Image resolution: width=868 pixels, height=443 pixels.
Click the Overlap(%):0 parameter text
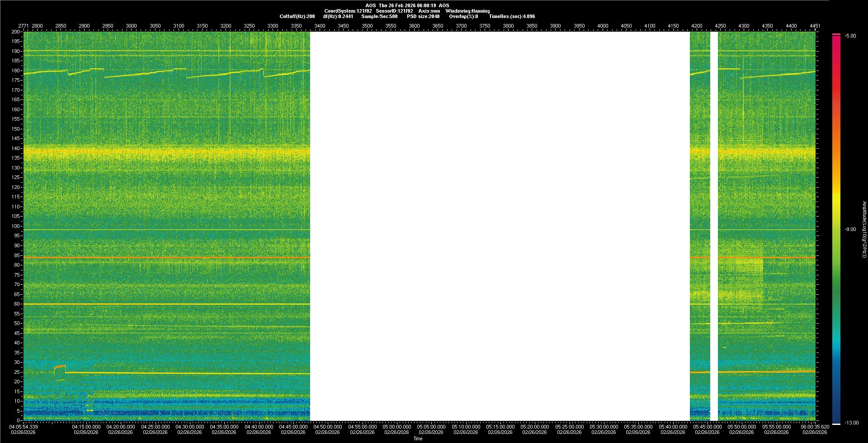coord(463,16)
